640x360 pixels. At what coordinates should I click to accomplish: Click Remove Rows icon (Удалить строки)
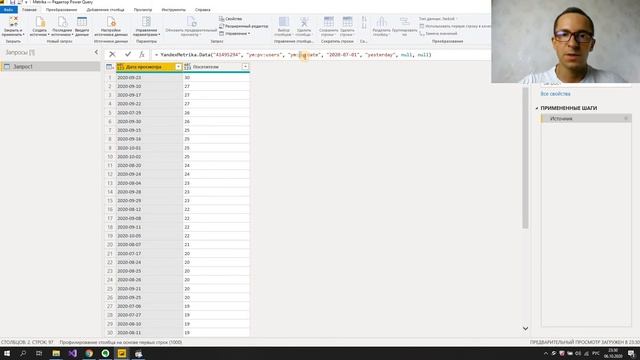pos(347,26)
